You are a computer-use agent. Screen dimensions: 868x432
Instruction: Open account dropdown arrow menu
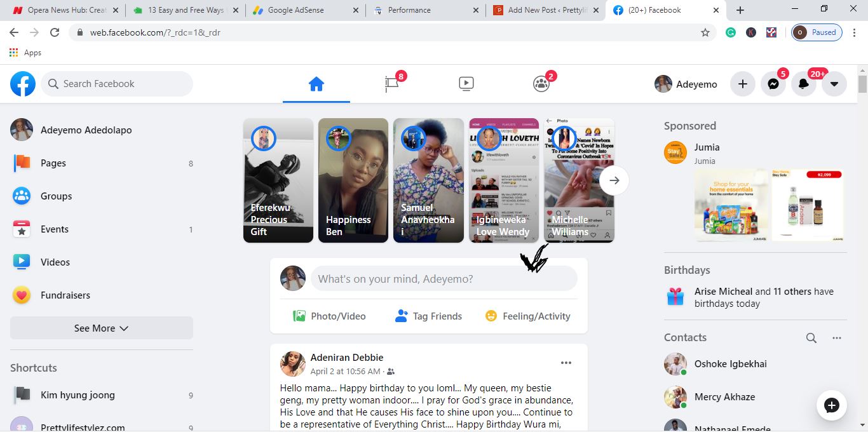[x=834, y=84]
